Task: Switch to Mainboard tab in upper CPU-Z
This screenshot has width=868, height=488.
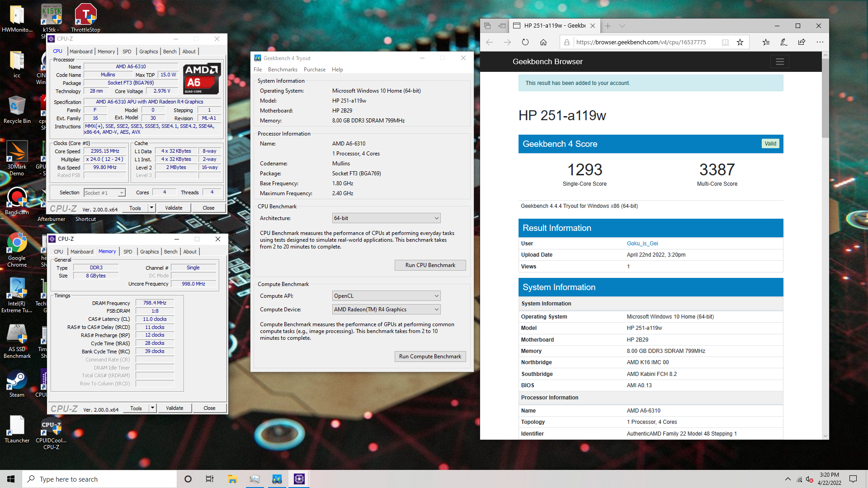Action: point(81,52)
